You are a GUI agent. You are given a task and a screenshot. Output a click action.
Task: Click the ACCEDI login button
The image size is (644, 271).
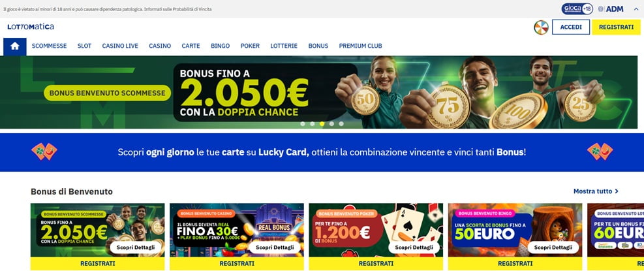coord(571,27)
